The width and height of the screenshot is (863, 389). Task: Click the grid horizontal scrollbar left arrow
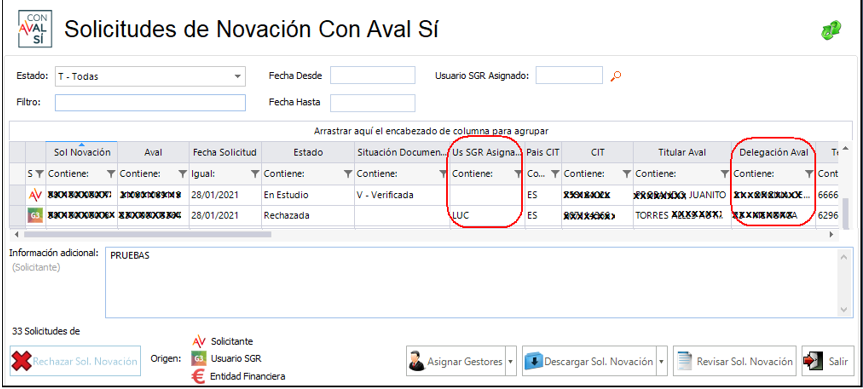(17, 234)
